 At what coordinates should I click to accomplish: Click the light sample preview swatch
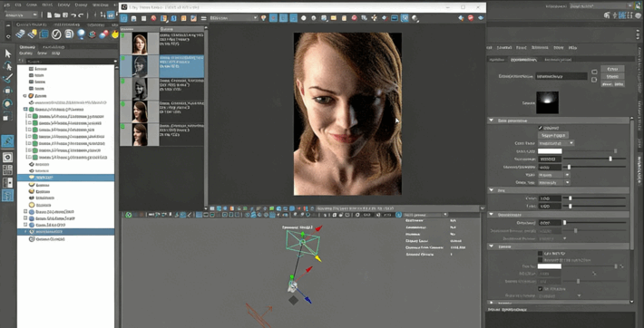point(547,102)
